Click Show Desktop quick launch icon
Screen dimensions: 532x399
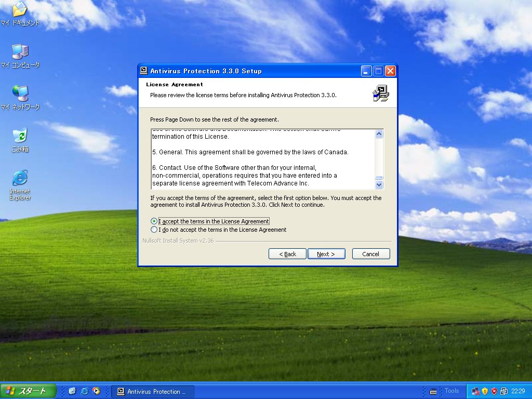coord(72,391)
